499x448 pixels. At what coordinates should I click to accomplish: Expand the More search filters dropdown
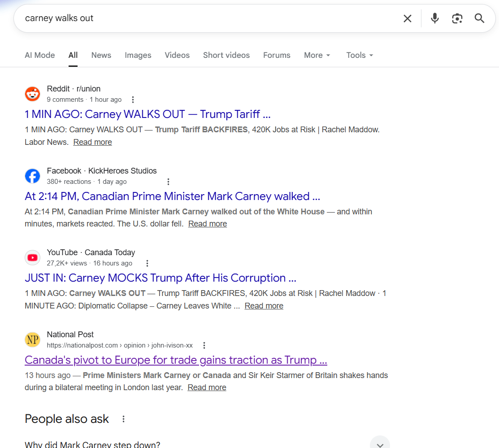pos(317,55)
